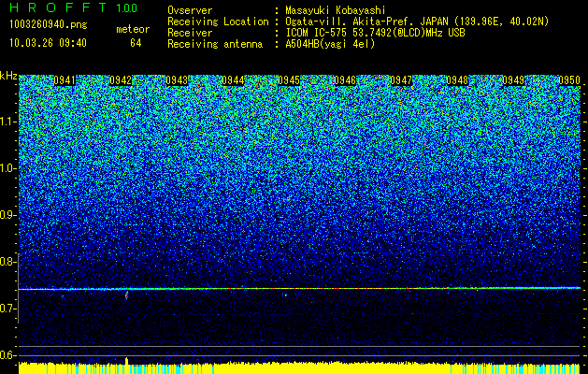The image size is (588, 374).
Task: Click the 0948 time marker
Action: (x=457, y=80)
